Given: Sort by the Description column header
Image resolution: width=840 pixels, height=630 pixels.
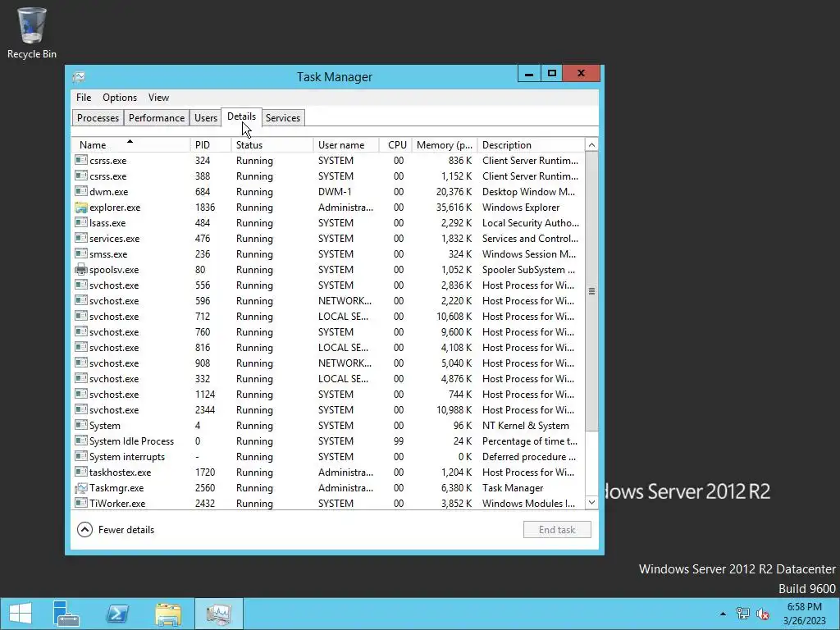Looking at the screenshot, I should tap(531, 144).
